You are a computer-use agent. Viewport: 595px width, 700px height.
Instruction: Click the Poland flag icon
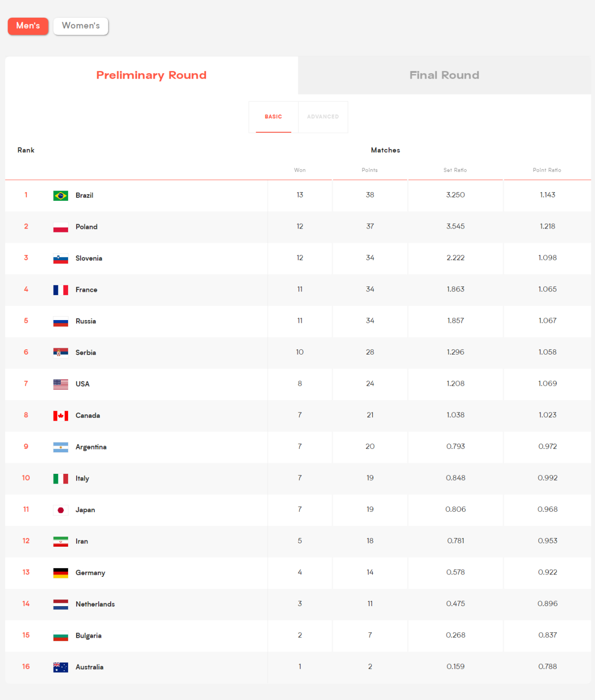(60, 227)
